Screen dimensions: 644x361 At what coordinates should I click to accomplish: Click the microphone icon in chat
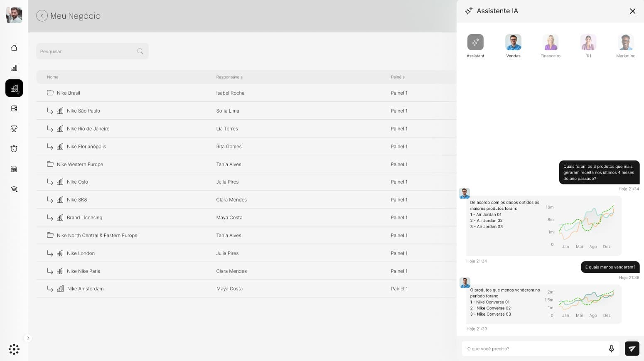(x=611, y=349)
